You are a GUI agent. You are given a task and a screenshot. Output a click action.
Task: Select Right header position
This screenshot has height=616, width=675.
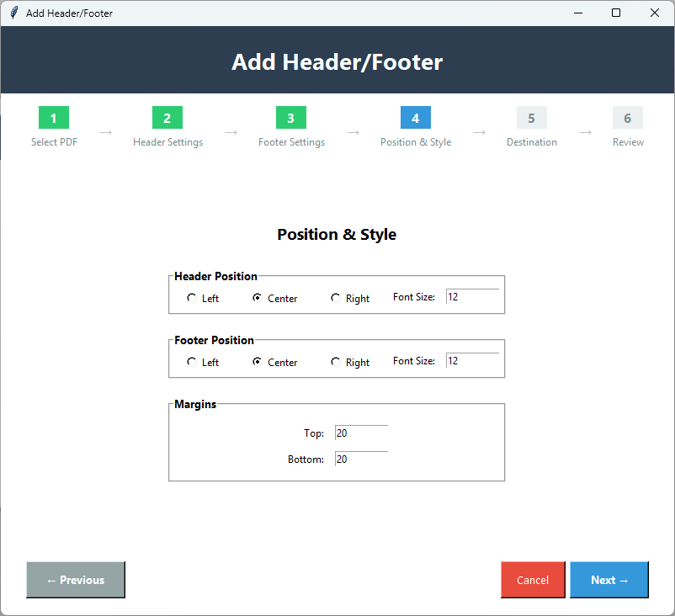click(x=335, y=297)
